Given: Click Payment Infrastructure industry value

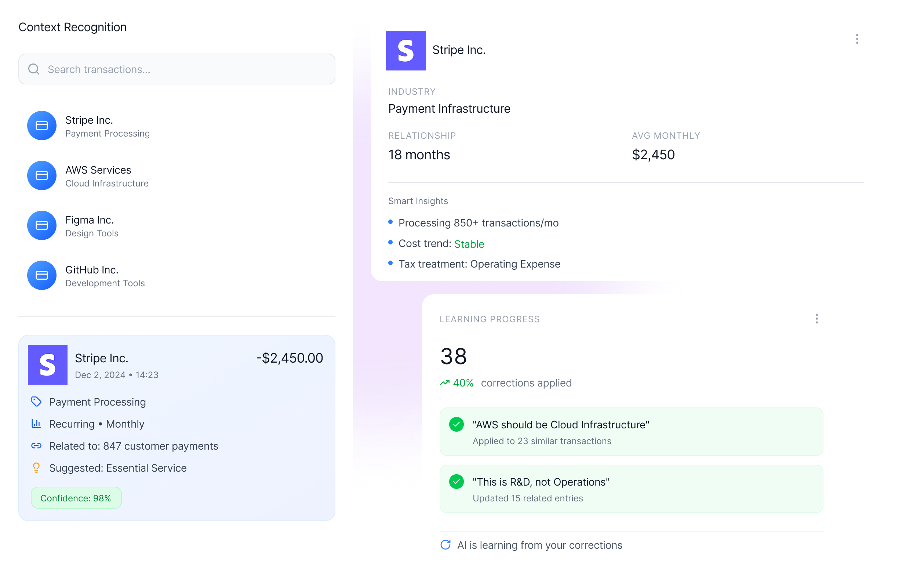Looking at the screenshot, I should pos(450,109).
